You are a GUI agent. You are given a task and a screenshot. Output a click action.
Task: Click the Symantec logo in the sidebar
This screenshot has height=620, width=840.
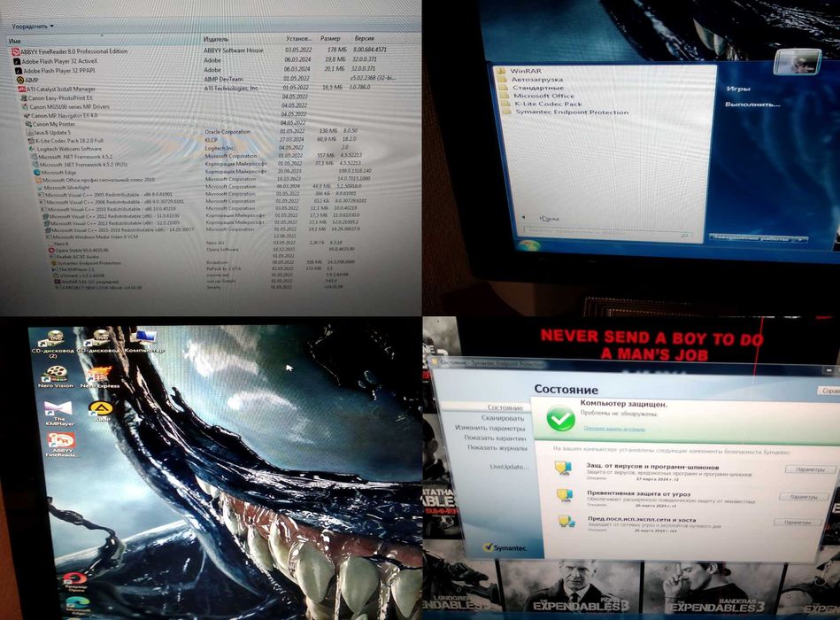click(x=505, y=547)
